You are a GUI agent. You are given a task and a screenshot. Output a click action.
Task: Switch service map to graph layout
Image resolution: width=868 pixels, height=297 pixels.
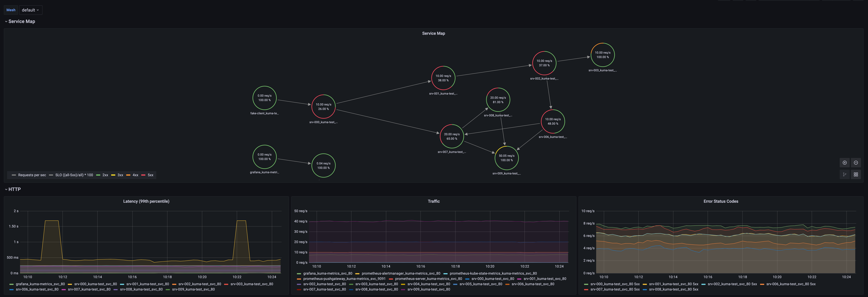pos(844,174)
